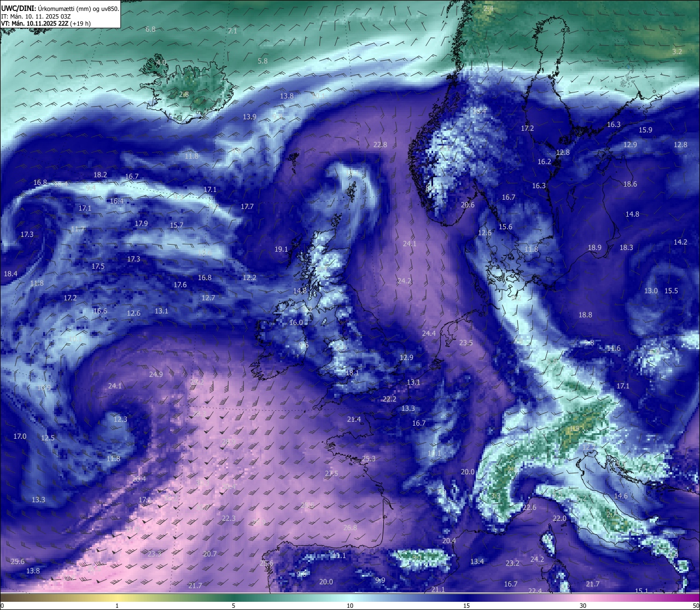Click the VT valid time line 22Z
Image resolution: width=700 pixels, height=610 pixels.
[x=46, y=24]
